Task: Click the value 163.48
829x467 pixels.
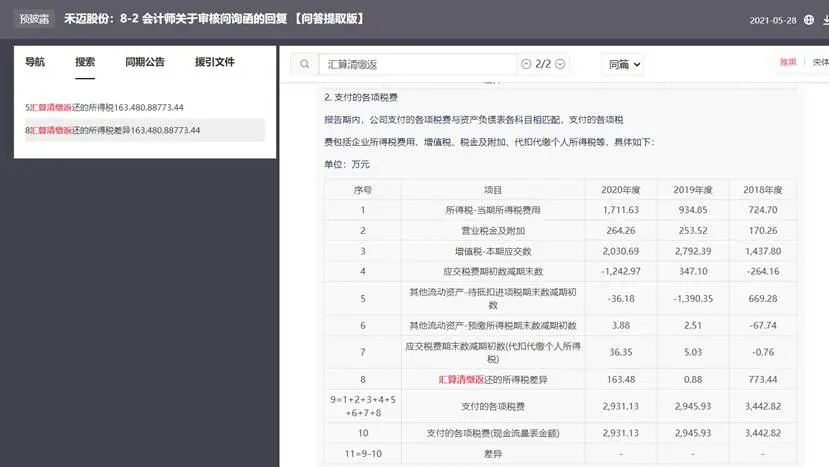Action: point(621,379)
